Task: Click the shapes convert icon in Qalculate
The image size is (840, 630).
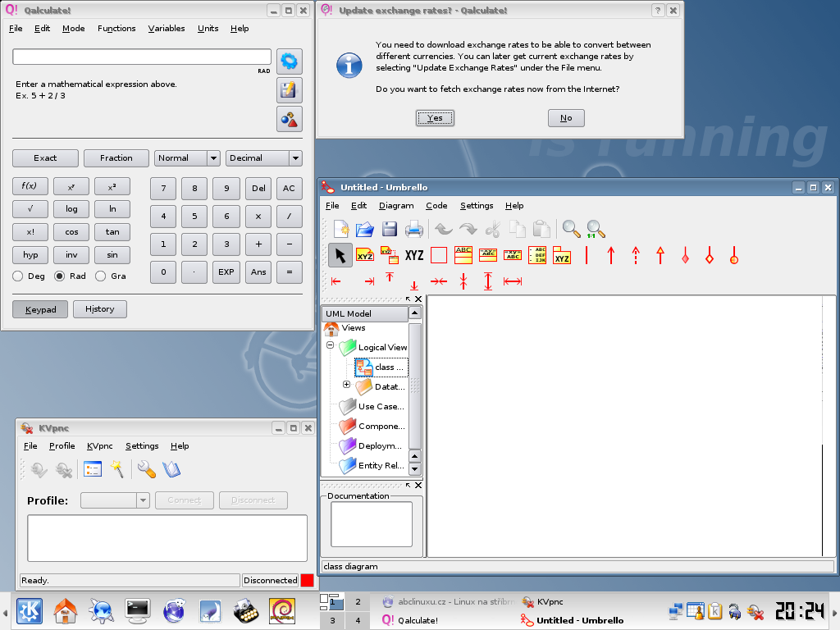Action: (x=290, y=119)
